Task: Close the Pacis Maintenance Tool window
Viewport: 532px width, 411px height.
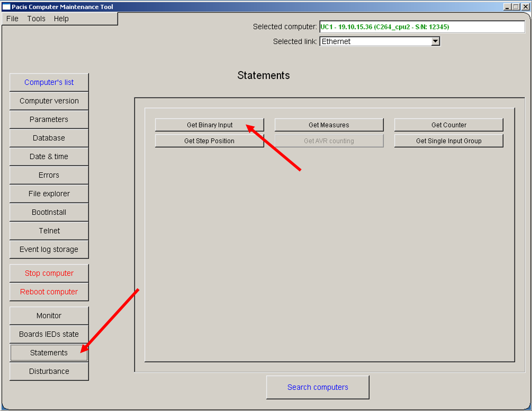Action: [525, 7]
